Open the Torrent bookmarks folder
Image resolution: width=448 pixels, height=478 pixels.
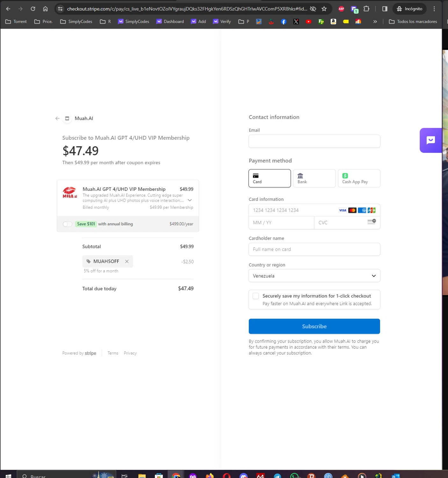tap(16, 22)
